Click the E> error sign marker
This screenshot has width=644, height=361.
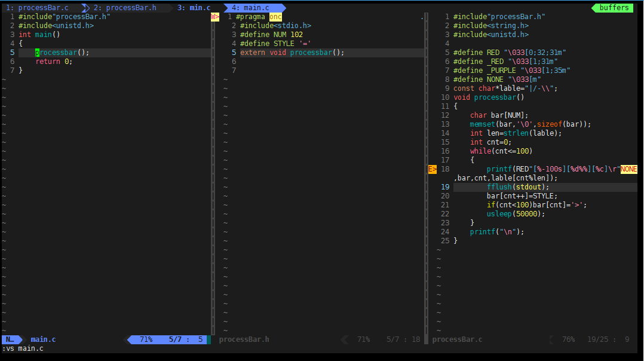[x=433, y=169]
